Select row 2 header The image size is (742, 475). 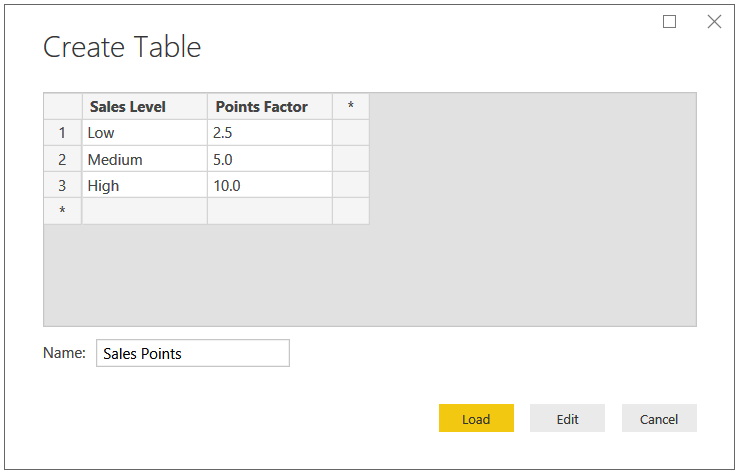point(62,159)
